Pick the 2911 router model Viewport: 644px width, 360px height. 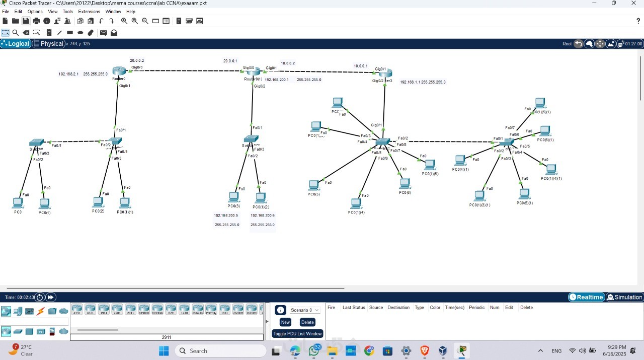coord(130,309)
